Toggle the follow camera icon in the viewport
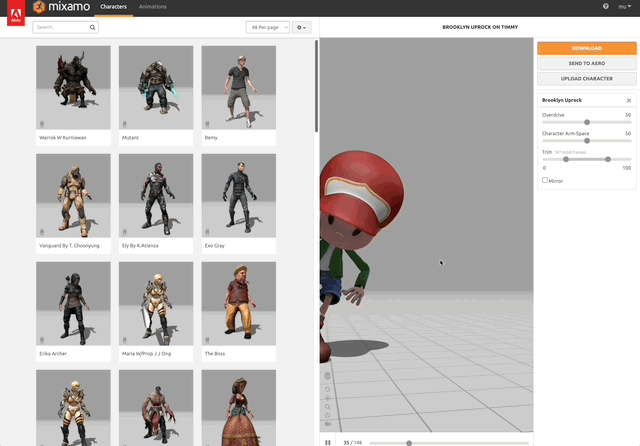The width and height of the screenshot is (640, 446). 327,424
